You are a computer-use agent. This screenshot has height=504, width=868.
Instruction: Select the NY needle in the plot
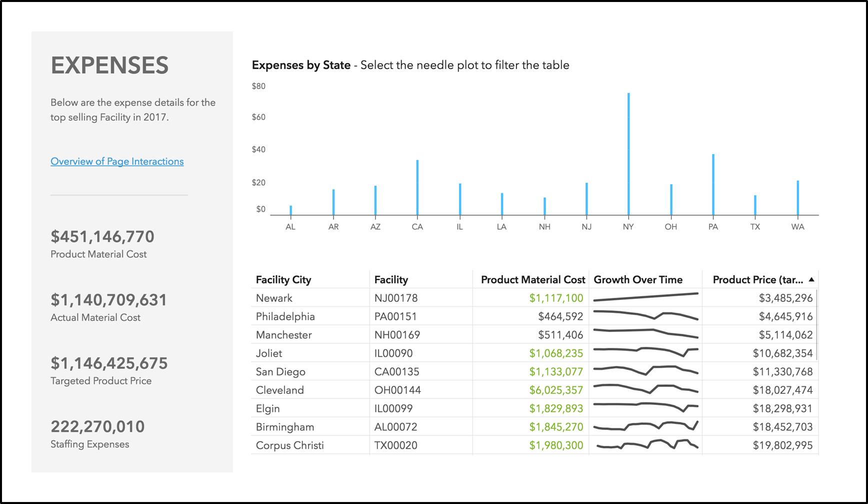click(x=628, y=155)
